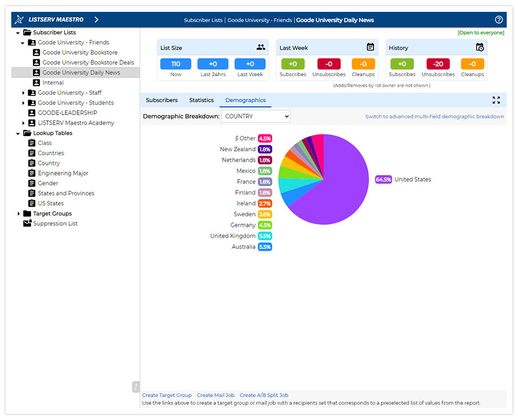This screenshot has width=518, height=420.
Task: Click the Internal list icon
Action: tap(36, 82)
